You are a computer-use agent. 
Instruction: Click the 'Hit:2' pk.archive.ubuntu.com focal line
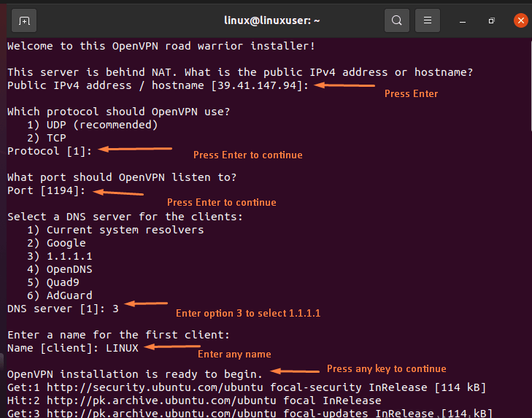194,400
